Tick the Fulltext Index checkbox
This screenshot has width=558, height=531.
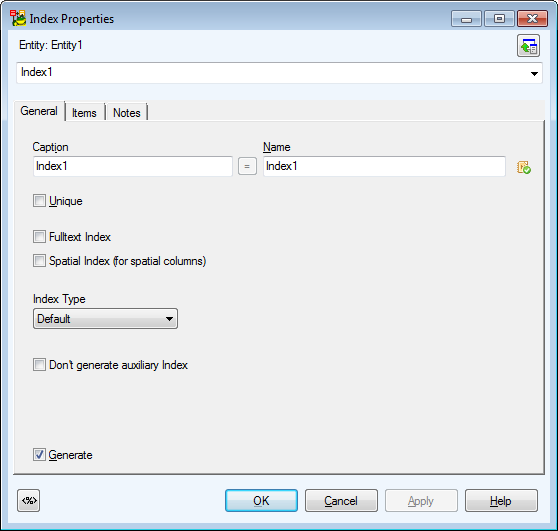point(40,237)
